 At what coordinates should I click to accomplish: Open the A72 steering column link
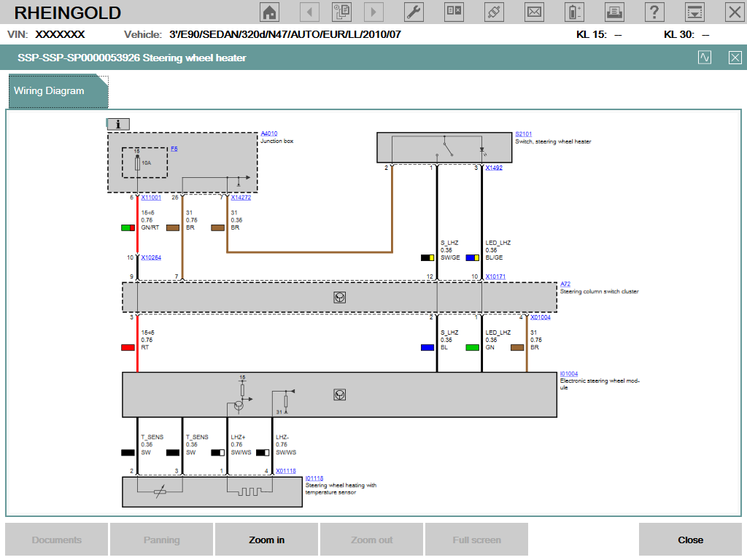(565, 284)
